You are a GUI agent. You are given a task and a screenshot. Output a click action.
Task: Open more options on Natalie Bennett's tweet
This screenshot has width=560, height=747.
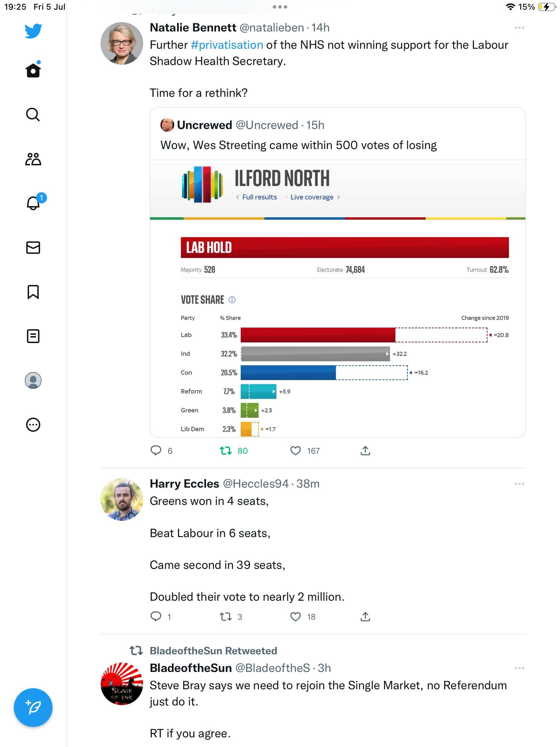point(519,28)
